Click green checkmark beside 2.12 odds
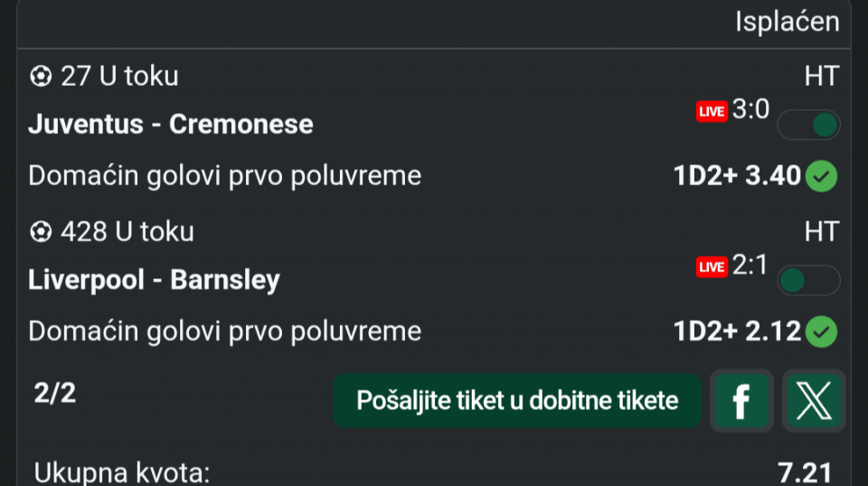868x486 pixels. pos(822,331)
